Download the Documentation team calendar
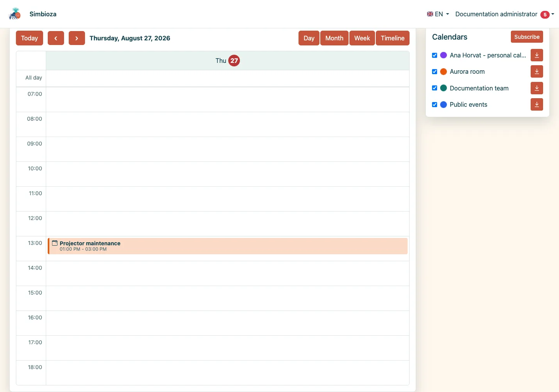The image size is (559, 392). point(537,88)
